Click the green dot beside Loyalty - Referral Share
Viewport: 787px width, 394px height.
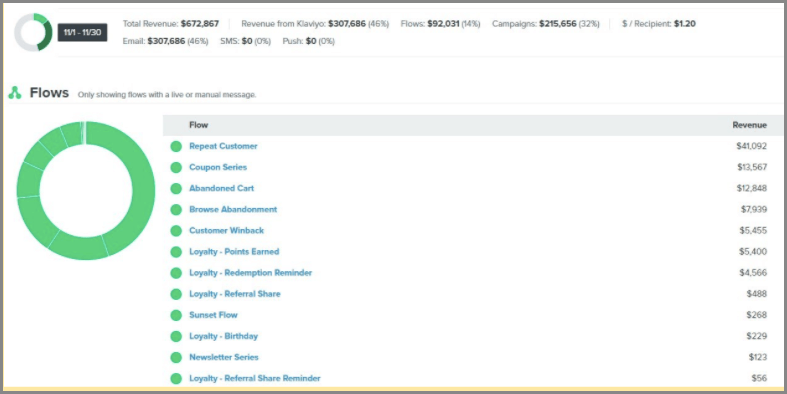tap(176, 294)
